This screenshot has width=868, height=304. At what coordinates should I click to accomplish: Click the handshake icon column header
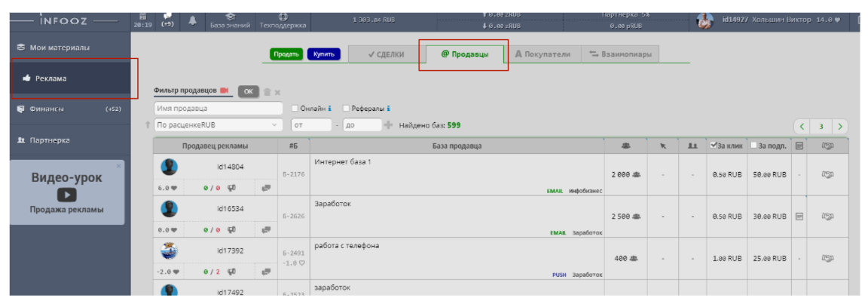point(827,146)
